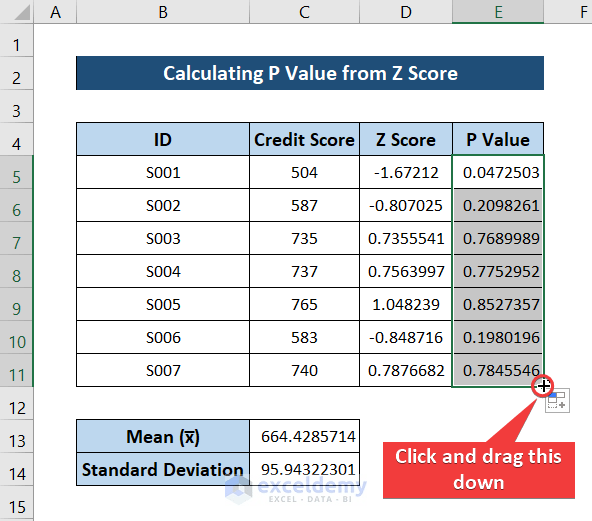Select column C header
The width and height of the screenshot is (592, 521).
[x=304, y=12]
